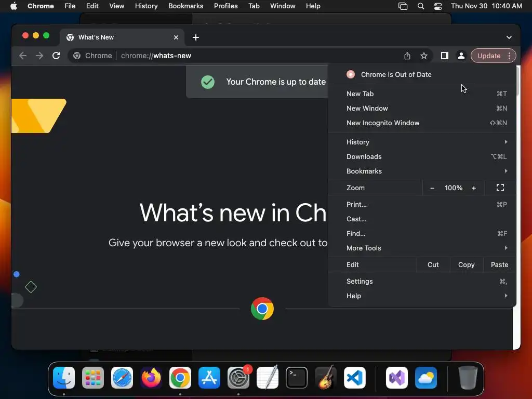The image size is (532, 399).
Task: Open GarageBand from the dock
Action: tap(326, 378)
